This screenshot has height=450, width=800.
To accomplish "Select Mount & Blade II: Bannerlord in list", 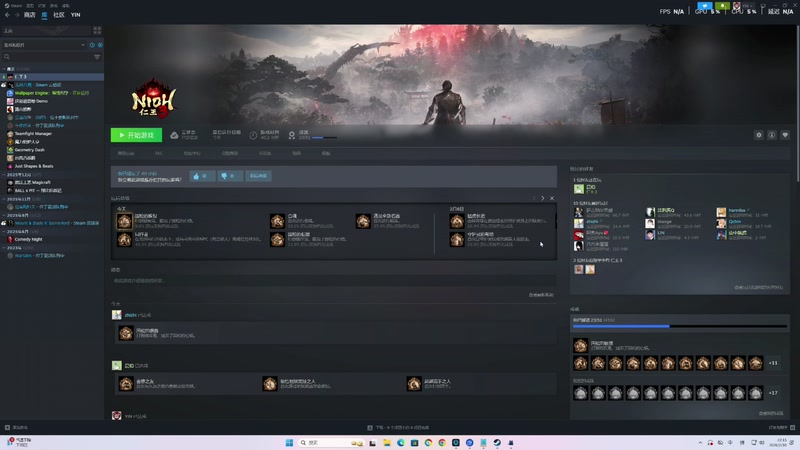I will point(52,223).
